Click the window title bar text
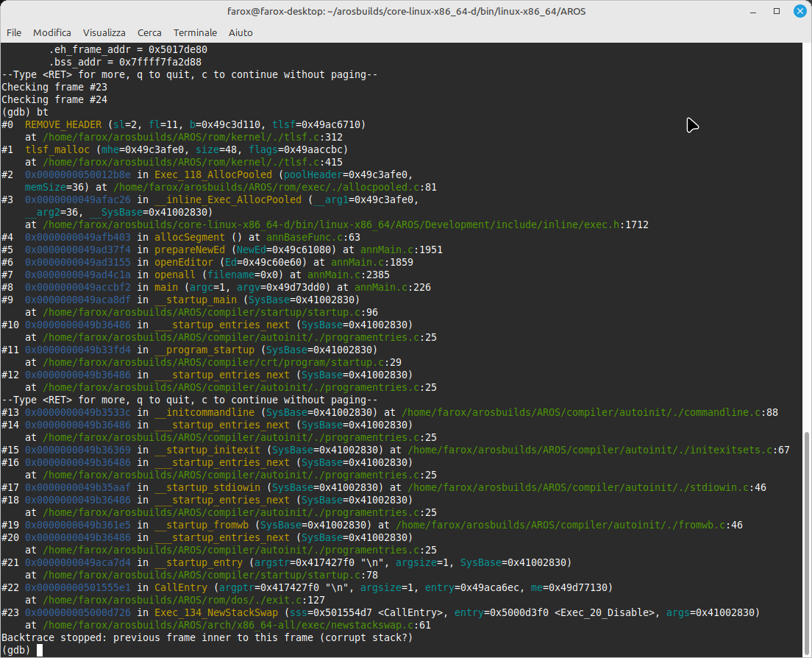 (x=405, y=12)
